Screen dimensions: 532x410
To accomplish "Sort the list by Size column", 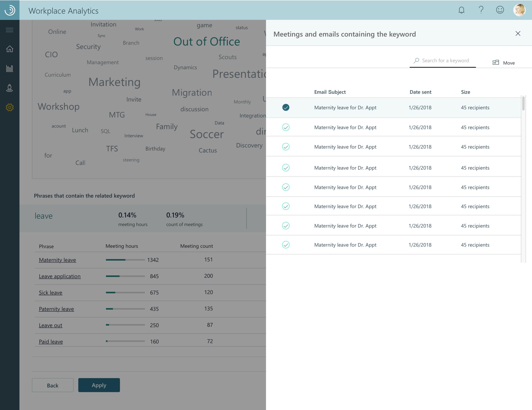I will [x=466, y=92].
